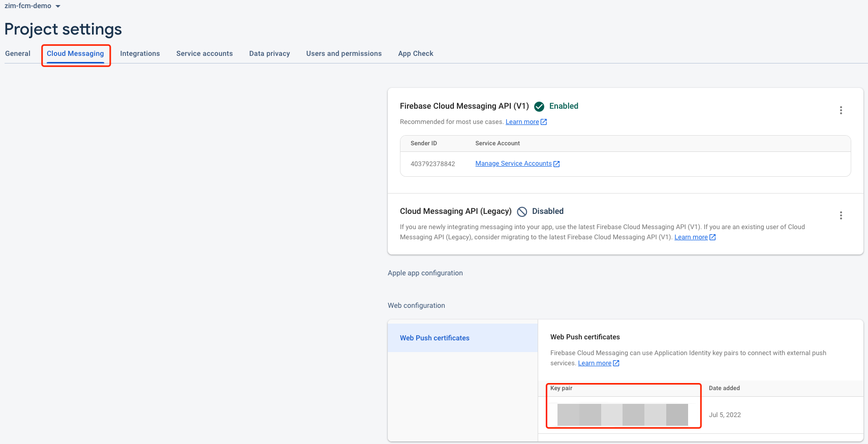
Task: Click the Project settings page title
Action: [63, 29]
